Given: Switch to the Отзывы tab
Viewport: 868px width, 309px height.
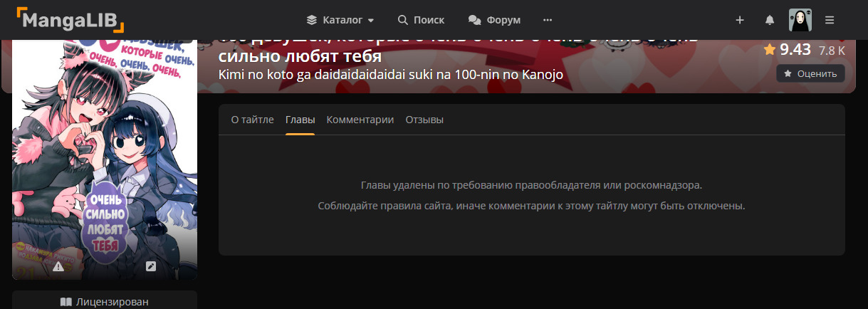Looking at the screenshot, I should point(424,120).
